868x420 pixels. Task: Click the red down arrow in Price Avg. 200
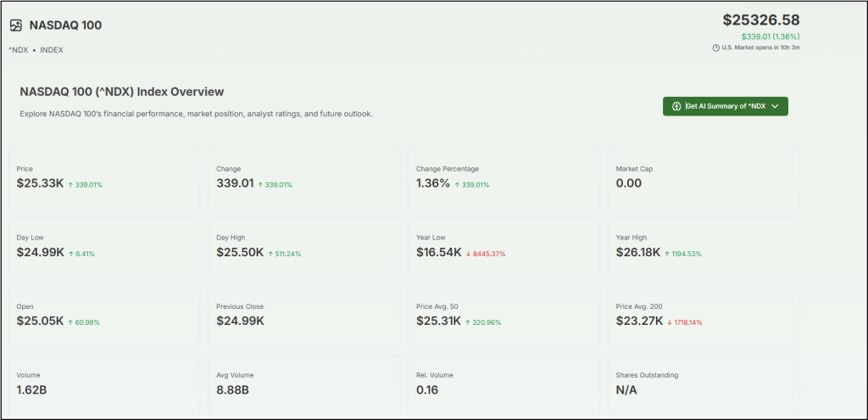tap(670, 322)
